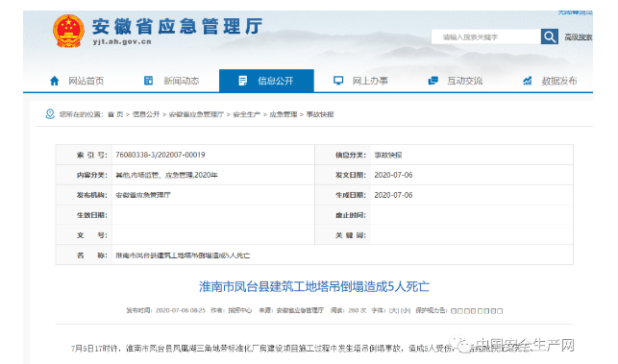Go to 事故快报 in the breadcrumb
618x364 pixels.
320,114
